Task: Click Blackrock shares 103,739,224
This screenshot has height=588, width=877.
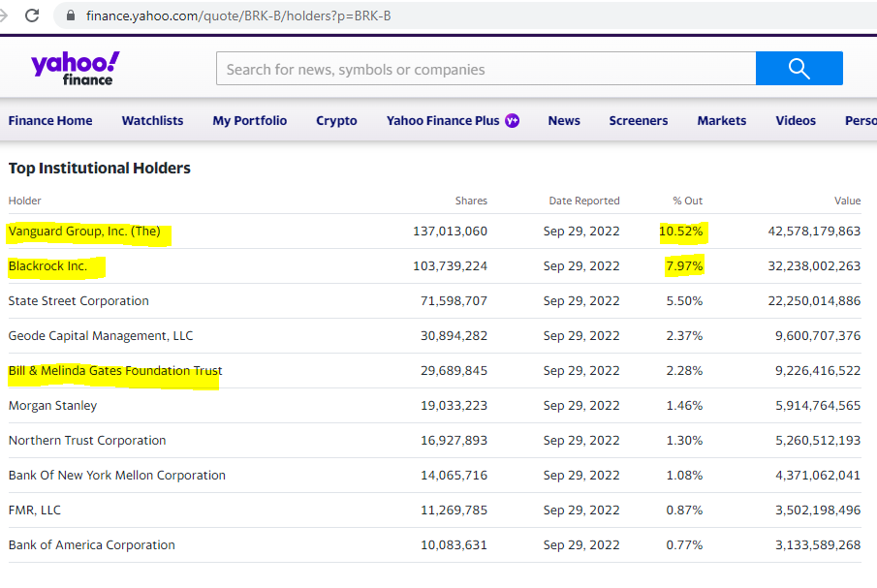Action: click(x=451, y=266)
